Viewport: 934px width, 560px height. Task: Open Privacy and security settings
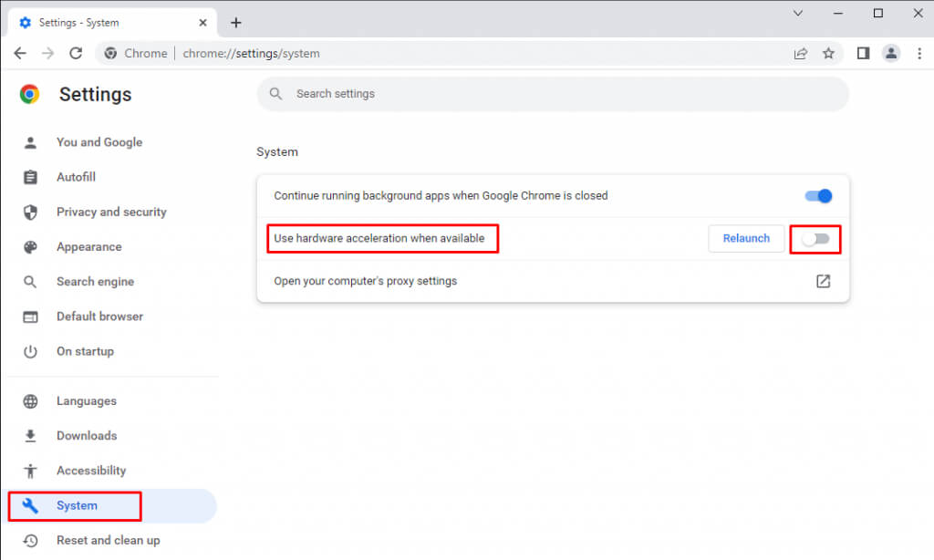click(x=110, y=212)
